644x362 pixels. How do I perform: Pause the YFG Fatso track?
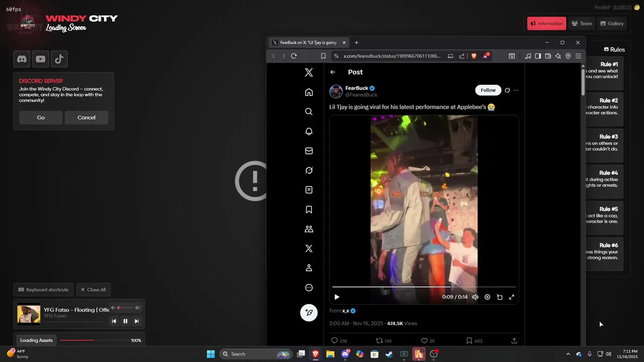[125, 321]
